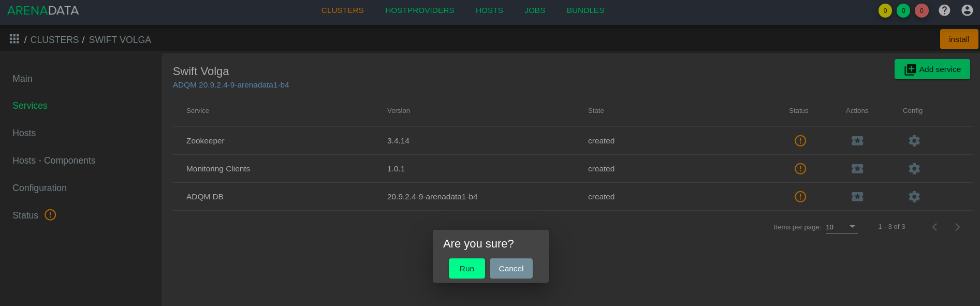Screen dimensions: 980x306
Task: Go to next page of services
Action: [x=957, y=227]
